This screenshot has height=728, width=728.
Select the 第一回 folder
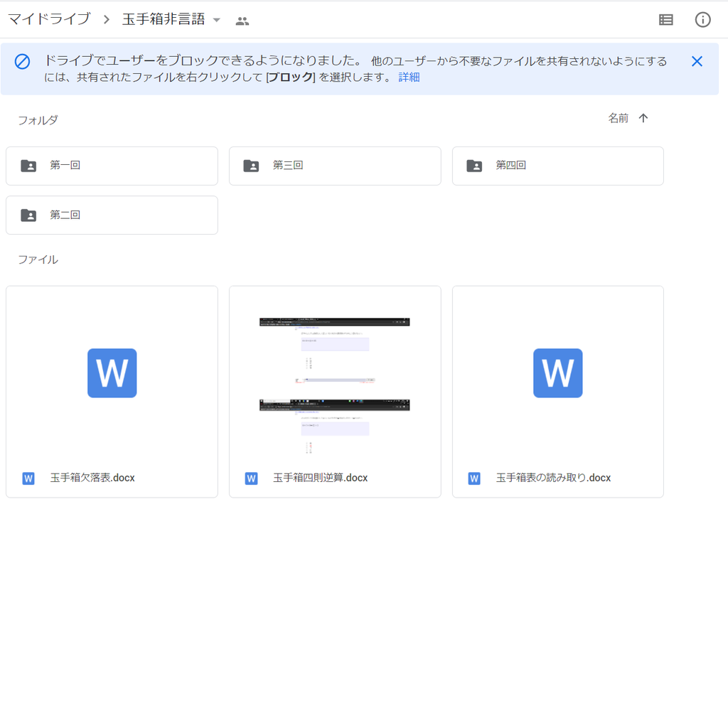[x=112, y=166]
